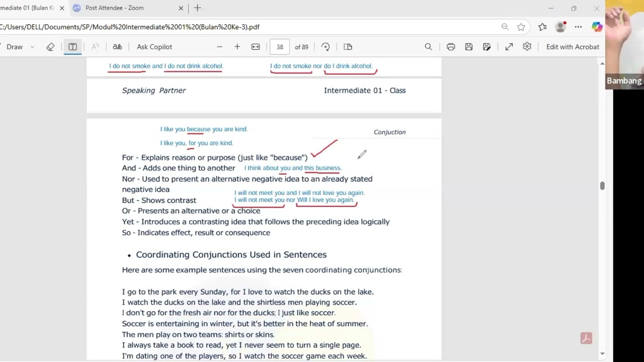644x362 pixels.
Task: Click 'So - Indicates effect, result or consequence'
Action: coord(196,233)
